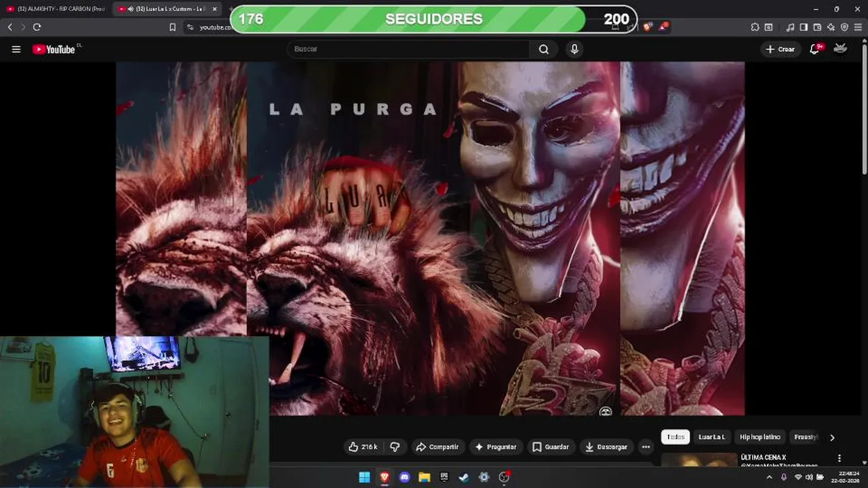
Task: Open the browser extensions puzzle icon
Action: click(755, 27)
